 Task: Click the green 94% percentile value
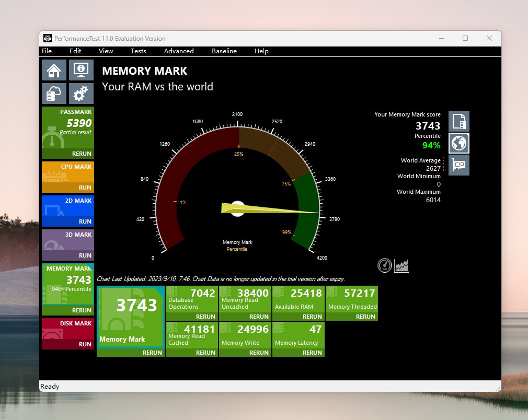click(x=431, y=145)
